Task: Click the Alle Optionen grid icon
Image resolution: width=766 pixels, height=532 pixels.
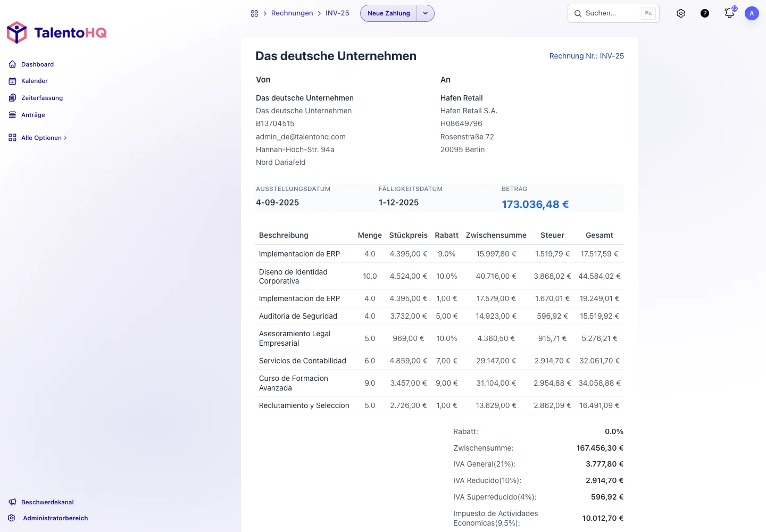Action: tap(12, 138)
